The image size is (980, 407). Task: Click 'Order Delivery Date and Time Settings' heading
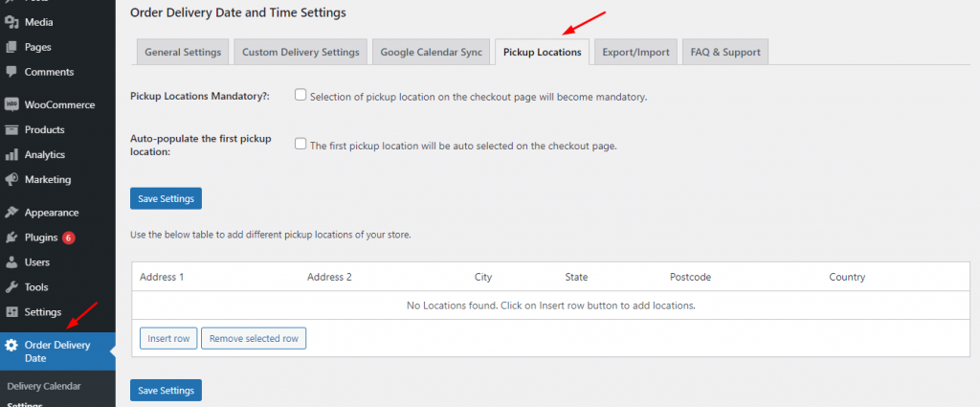pyautogui.click(x=237, y=11)
